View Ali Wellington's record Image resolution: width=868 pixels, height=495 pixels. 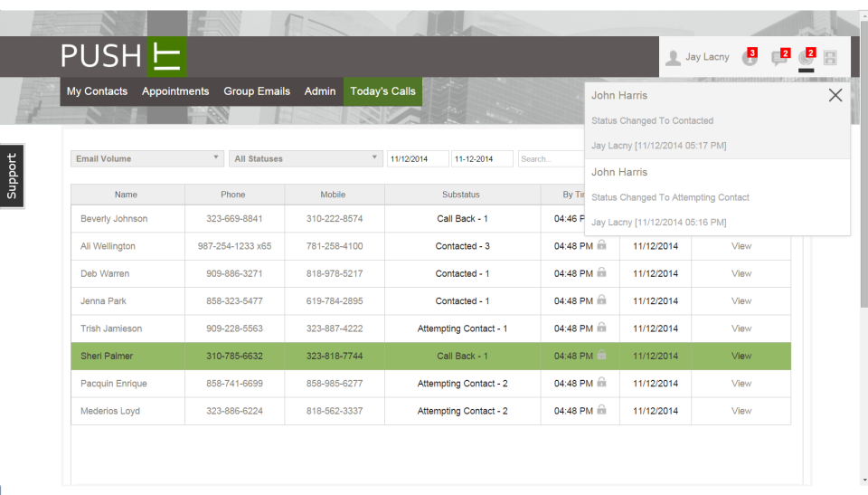[x=741, y=246]
